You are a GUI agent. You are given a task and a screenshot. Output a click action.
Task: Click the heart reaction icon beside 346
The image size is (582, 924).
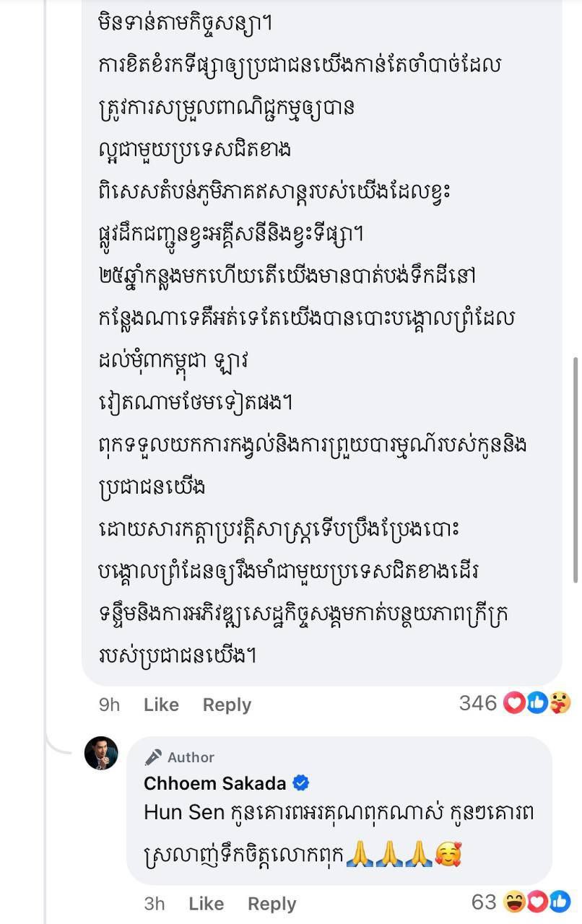coord(513,702)
